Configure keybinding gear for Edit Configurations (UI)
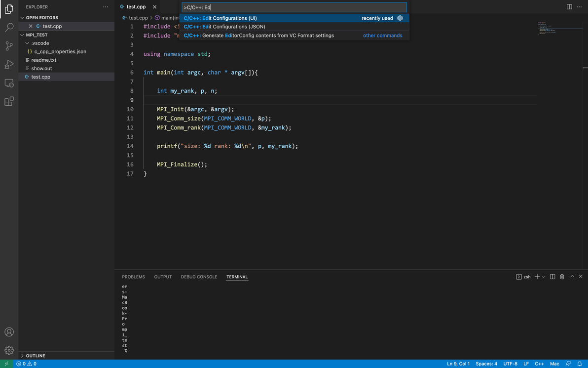 (400, 18)
